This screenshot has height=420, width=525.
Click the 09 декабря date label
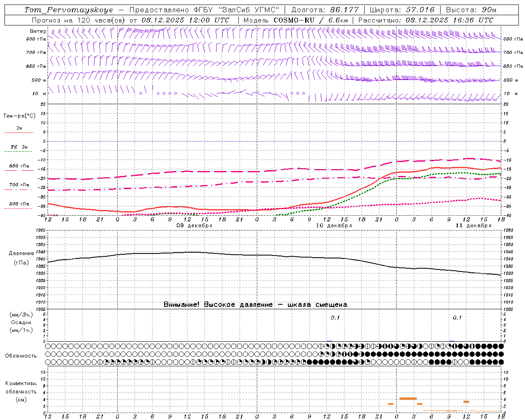[194, 226]
